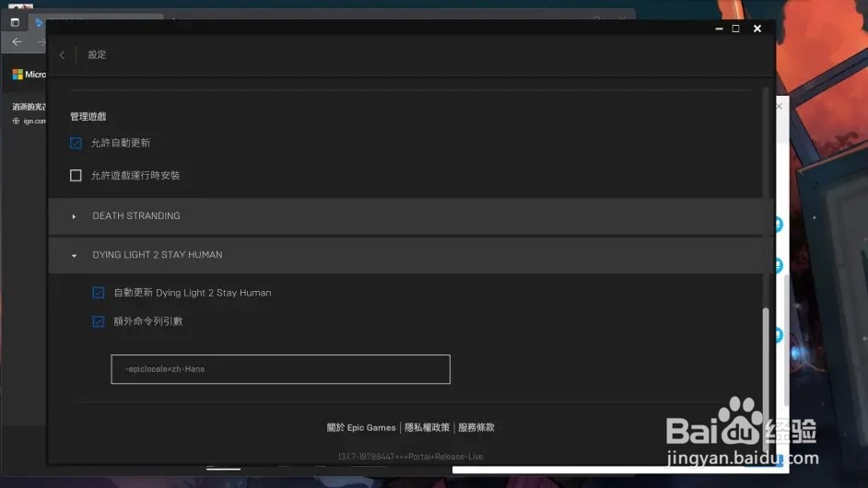The image size is (868, 488).
Task: Click the 管理遊戲 heading text
Action: [88, 116]
